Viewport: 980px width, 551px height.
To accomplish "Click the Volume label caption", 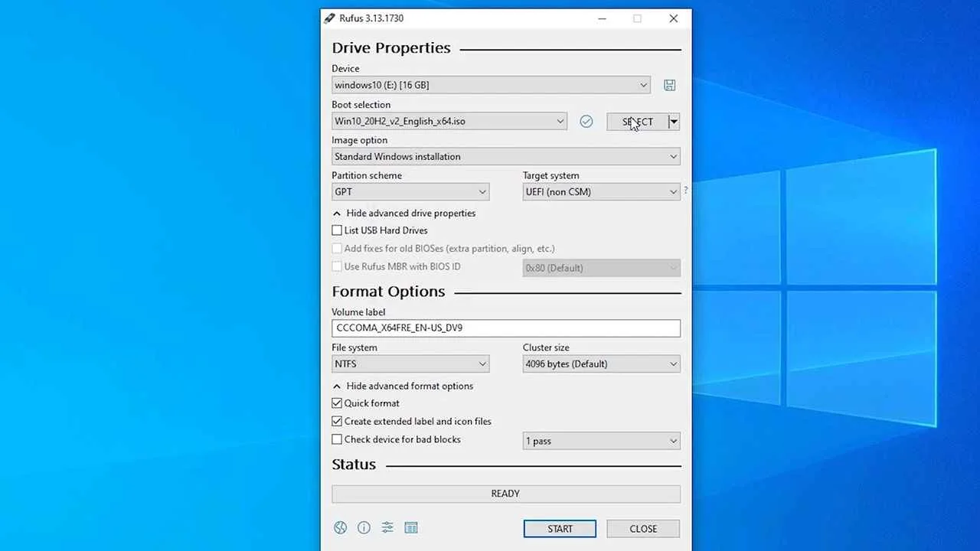I will click(358, 312).
